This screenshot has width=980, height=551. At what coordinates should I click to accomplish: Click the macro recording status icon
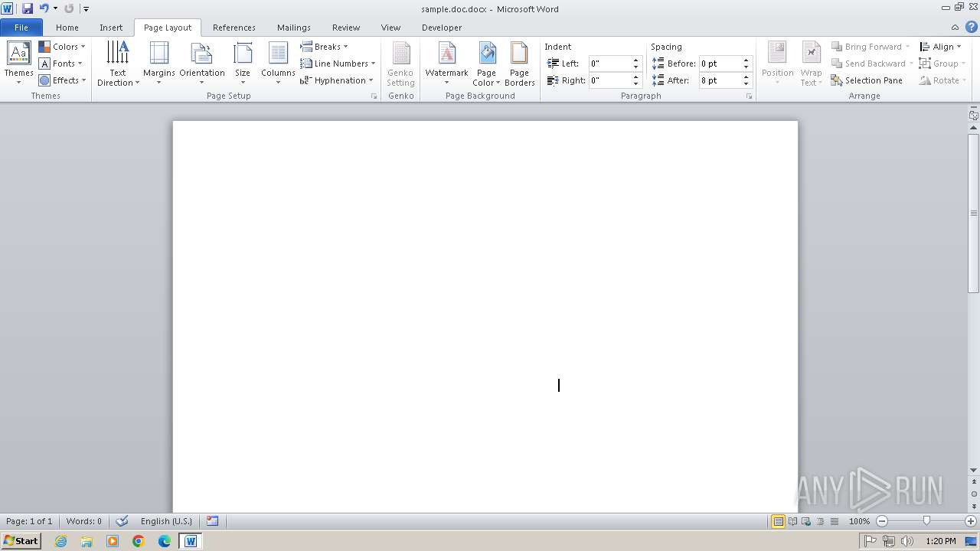[212, 521]
